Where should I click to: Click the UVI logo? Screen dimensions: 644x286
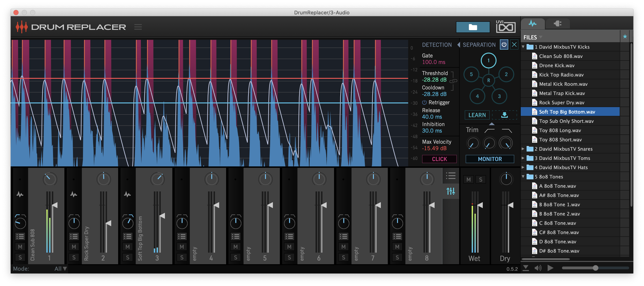tap(505, 27)
